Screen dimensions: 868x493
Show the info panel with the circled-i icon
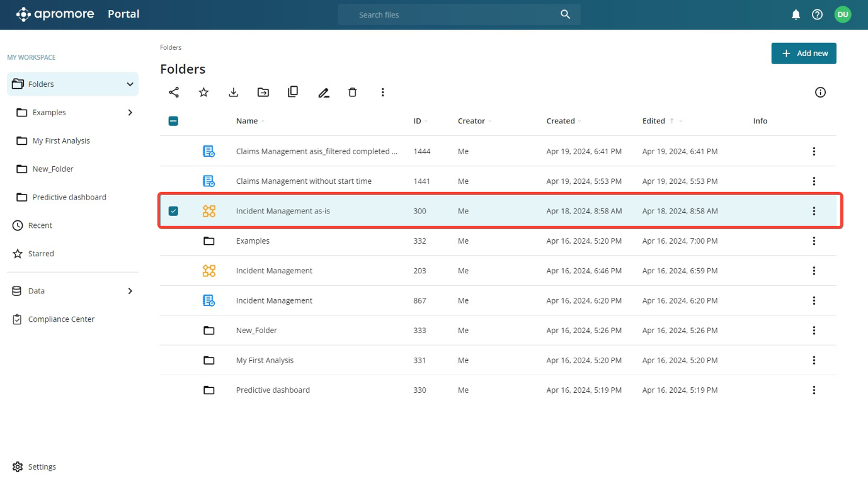(820, 93)
